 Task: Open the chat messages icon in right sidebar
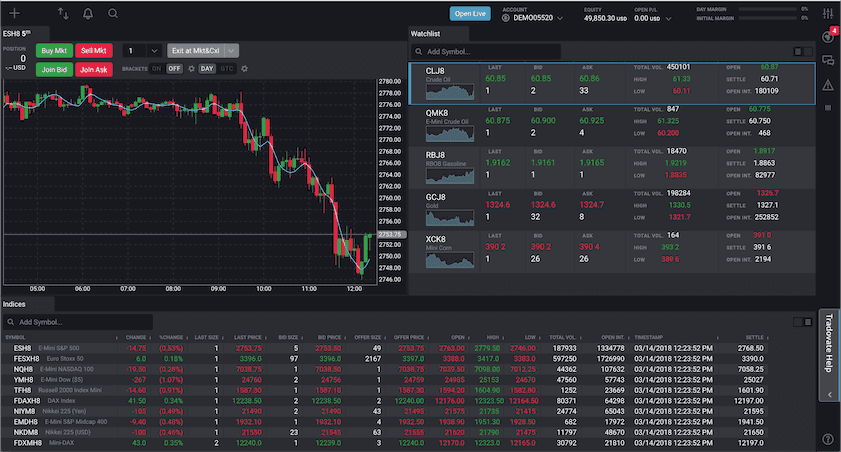click(x=827, y=61)
